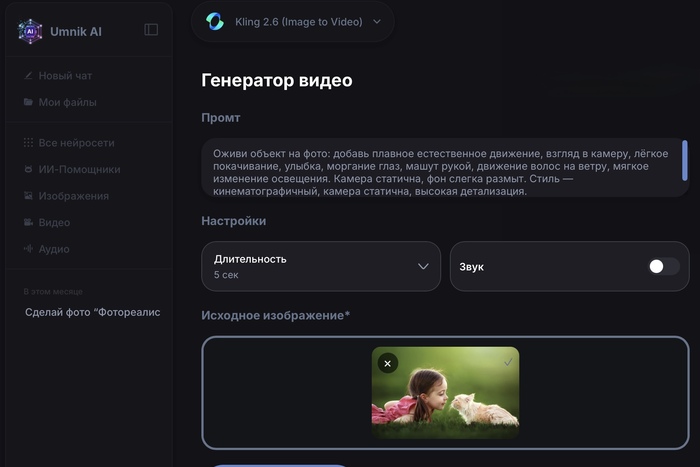Click the prompt text scrollbar
Viewport: 700px width, 467px height.
coord(685,160)
